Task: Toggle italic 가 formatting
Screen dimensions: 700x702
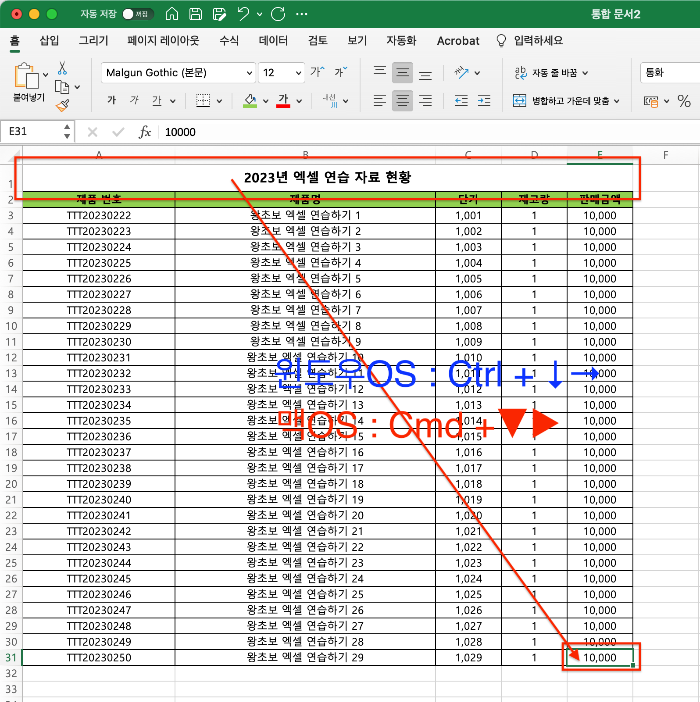Action: click(134, 100)
